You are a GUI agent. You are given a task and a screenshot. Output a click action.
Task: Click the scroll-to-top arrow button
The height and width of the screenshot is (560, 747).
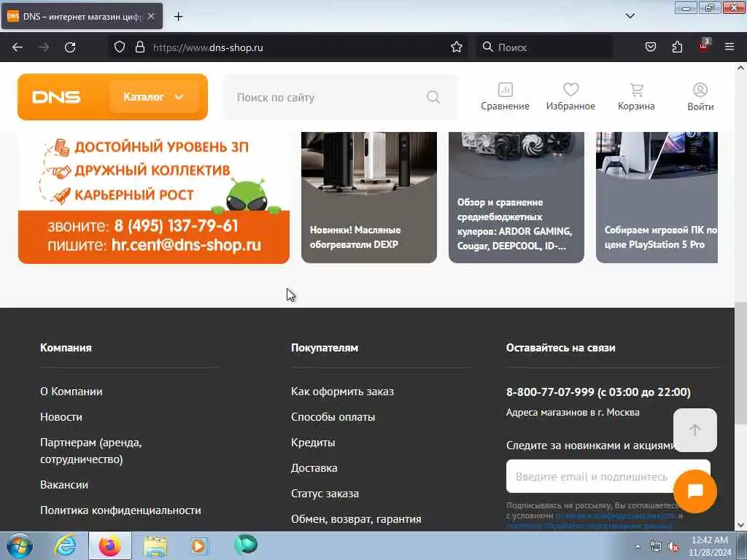pos(694,430)
